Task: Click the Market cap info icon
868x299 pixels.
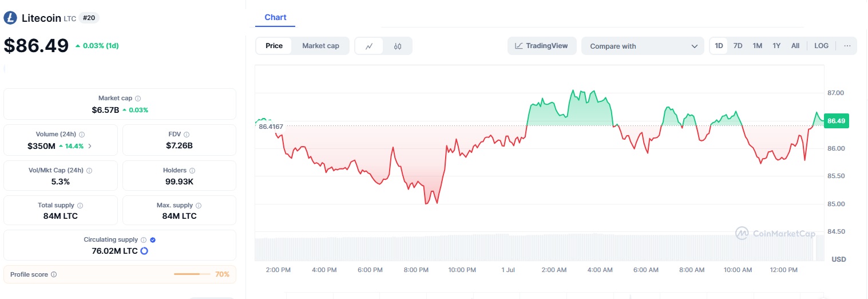Action: click(x=138, y=99)
